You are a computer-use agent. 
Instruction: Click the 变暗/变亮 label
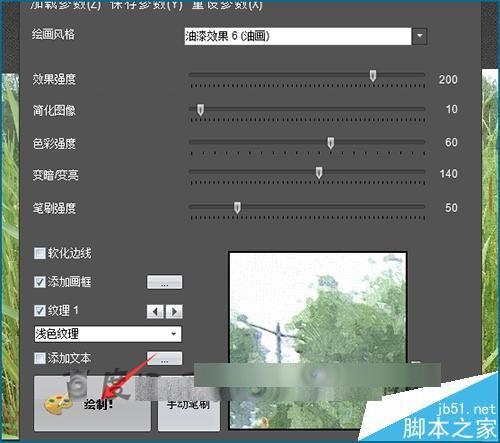click(55, 175)
